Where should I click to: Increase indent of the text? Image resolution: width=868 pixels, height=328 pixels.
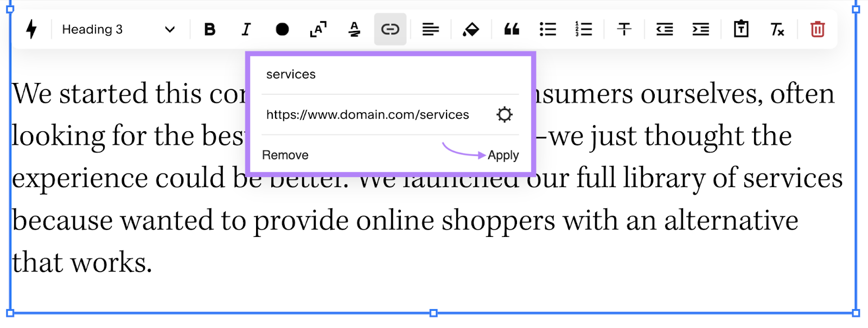tap(701, 29)
